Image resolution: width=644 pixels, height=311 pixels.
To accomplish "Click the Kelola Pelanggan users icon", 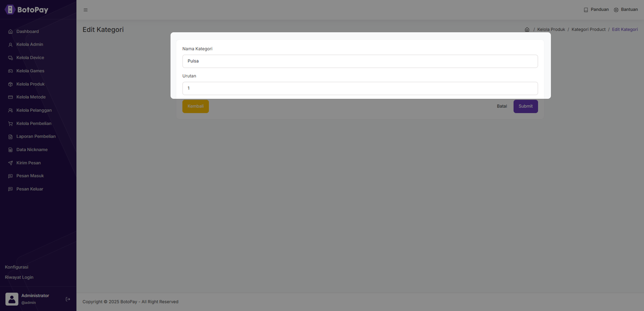I will coord(11,110).
